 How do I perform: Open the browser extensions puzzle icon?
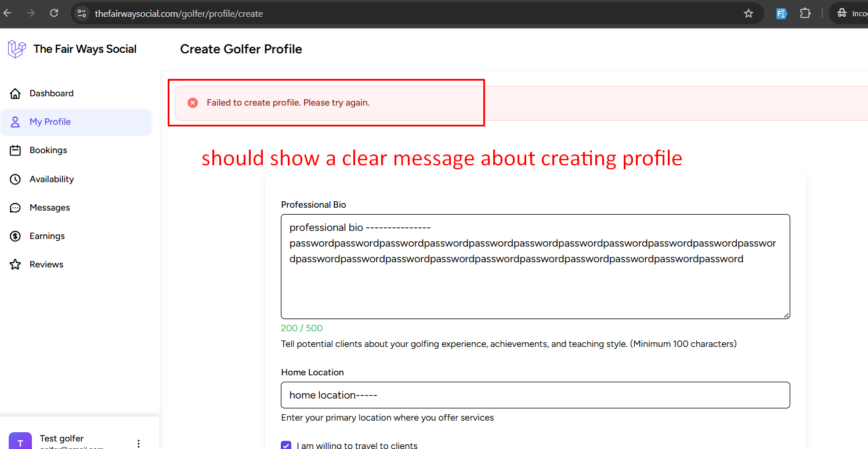click(x=805, y=13)
